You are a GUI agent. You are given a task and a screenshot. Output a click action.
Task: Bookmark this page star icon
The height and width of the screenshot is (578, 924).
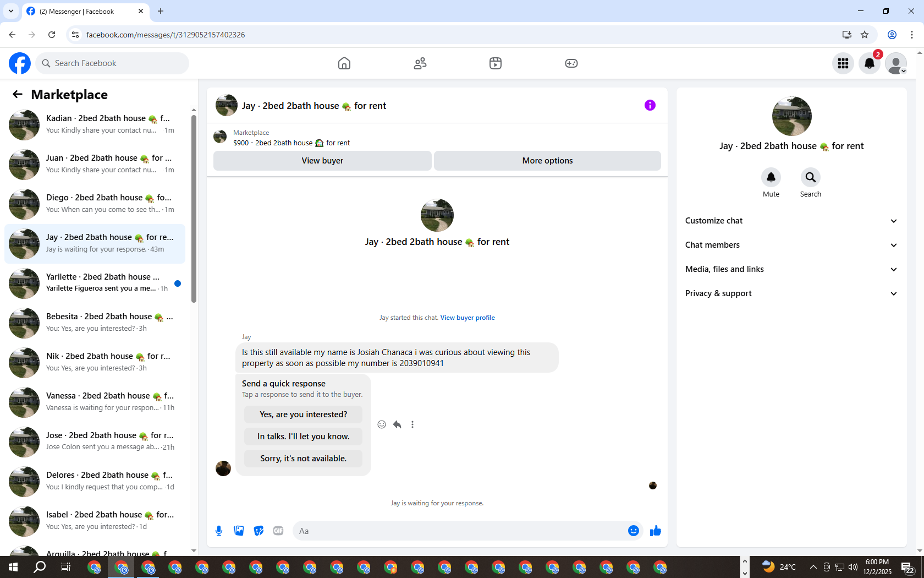click(x=865, y=35)
